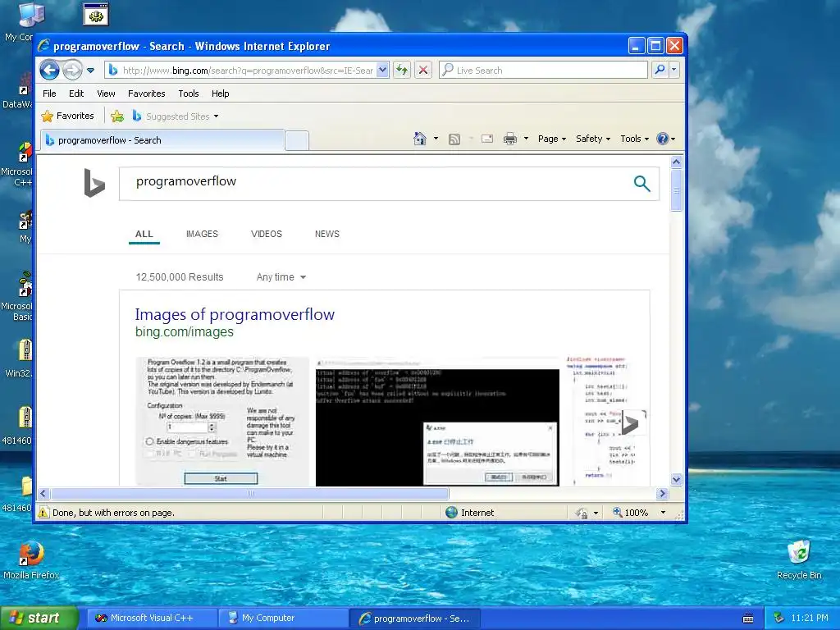Open the Help menu
The height and width of the screenshot is (630, 840).
(220, 94)
